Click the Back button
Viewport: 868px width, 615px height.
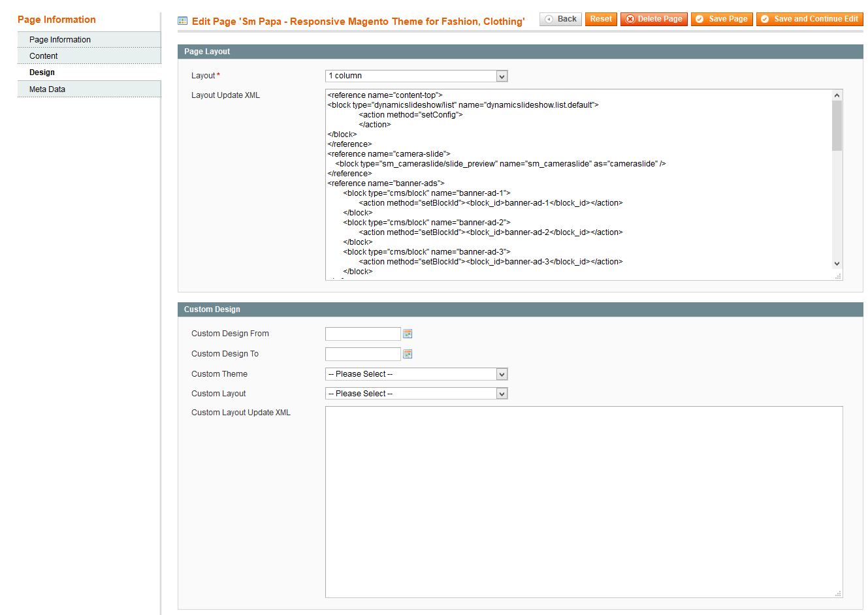pos(560,19)
